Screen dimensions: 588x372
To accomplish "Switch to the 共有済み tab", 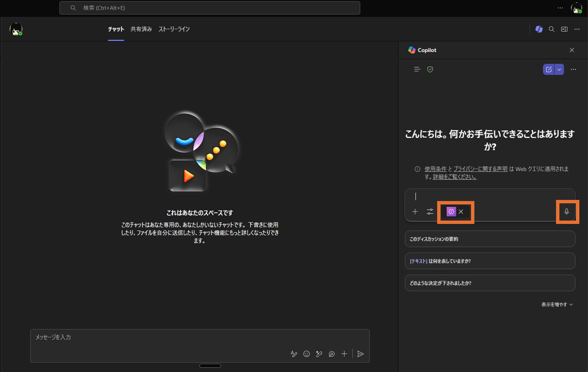I will [x=141, y=29].
